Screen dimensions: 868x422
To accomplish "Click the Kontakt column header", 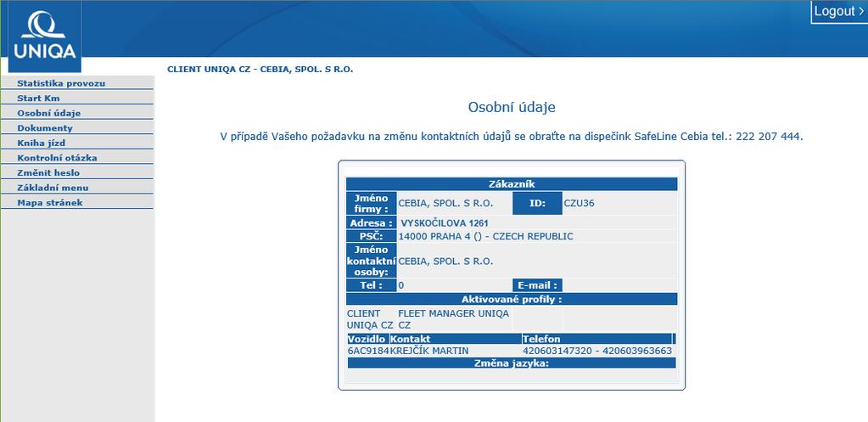I will coord(456,339).
